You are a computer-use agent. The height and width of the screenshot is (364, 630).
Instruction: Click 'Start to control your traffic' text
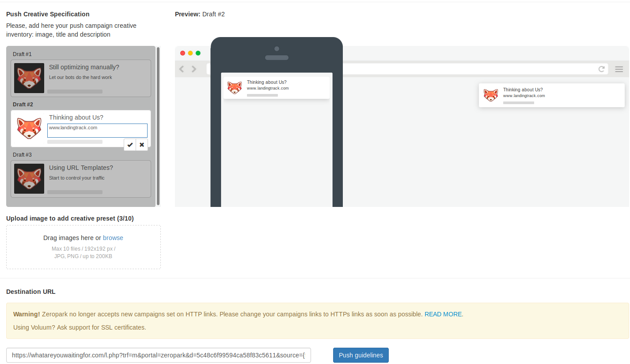pyautogui.click(x=77, y=178)
